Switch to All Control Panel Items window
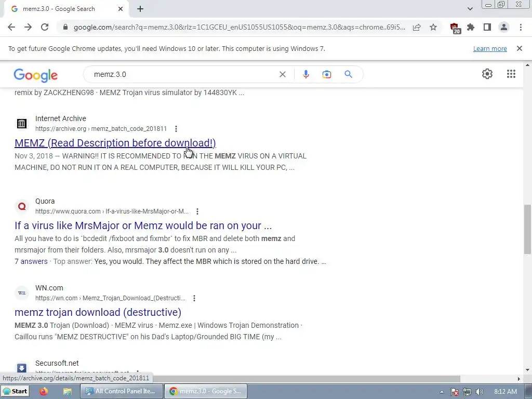Viewport: 532px width, 399px height. [121, 391]
